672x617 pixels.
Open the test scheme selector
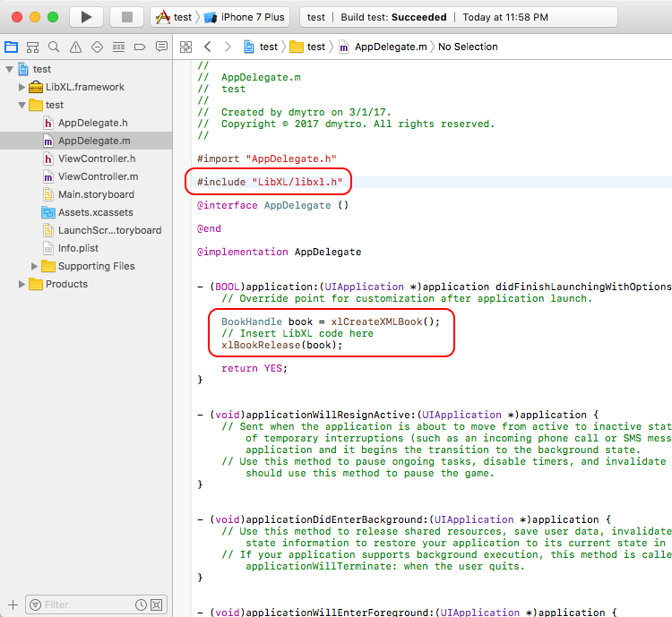(174, 17)
